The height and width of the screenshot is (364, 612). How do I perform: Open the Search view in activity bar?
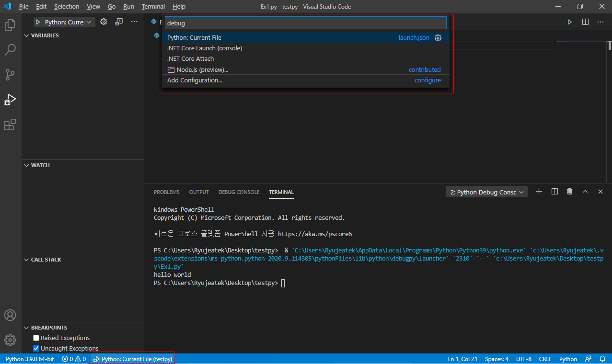click(10, 50)
